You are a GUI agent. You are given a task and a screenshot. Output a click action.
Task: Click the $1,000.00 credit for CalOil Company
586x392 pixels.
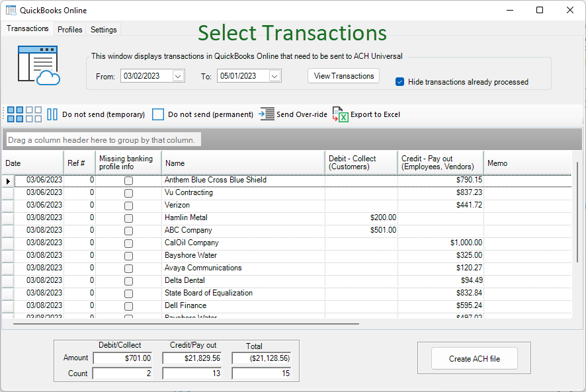440,243
